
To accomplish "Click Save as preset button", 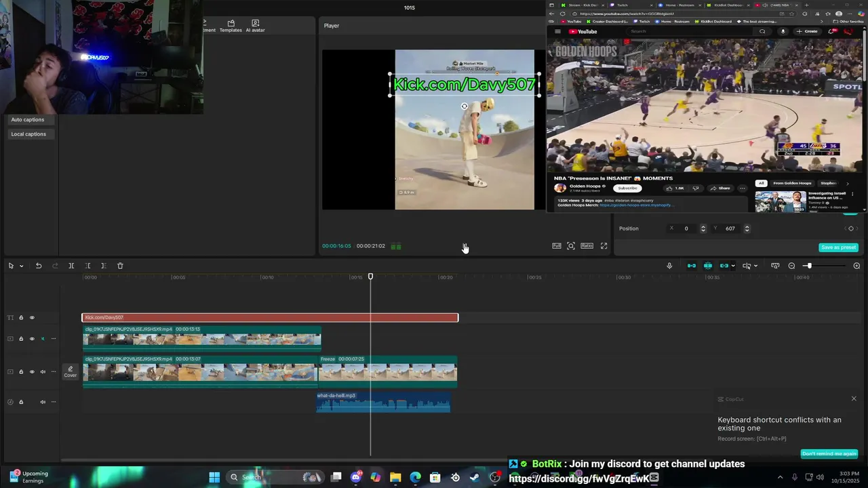I will point(839,247).
